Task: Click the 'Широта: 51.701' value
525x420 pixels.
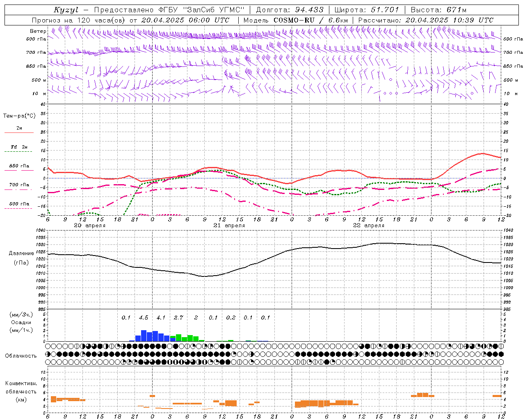Action: click(x=367, y=10)
